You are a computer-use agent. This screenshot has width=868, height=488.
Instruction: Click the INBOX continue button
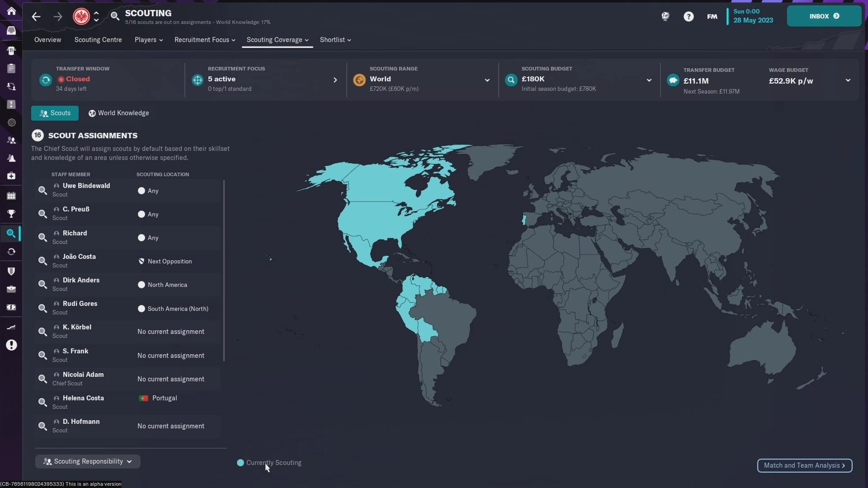824,16
